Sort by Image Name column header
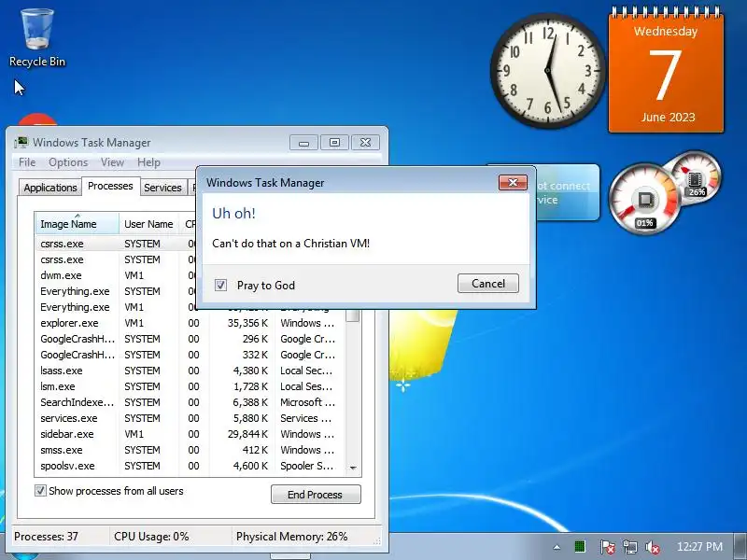747x560 pixels. point(77,224)
